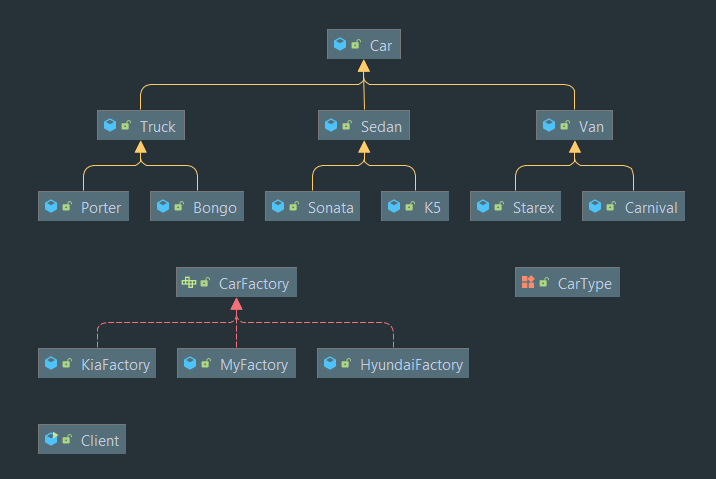Click the Client label text
This screenshot has height=479, width=716.
100,441
